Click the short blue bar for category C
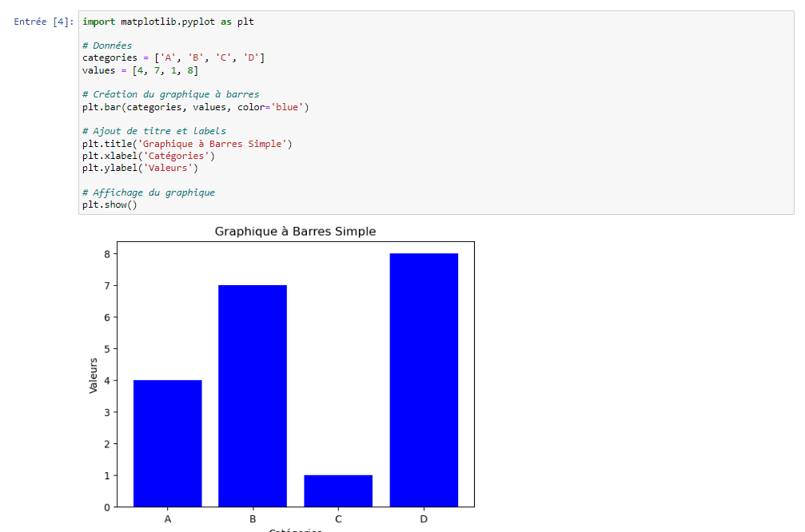This screenshot has width=805, height=532. point(338,490)
